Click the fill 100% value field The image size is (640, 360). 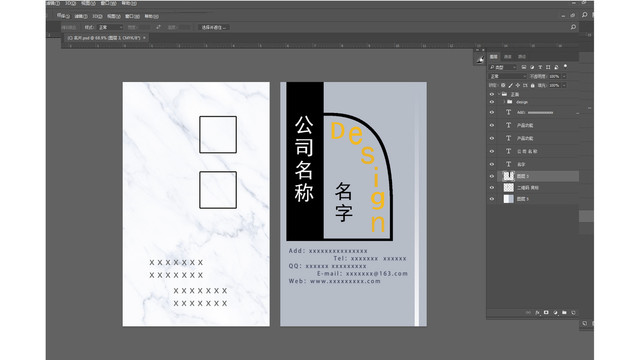(x=554, y=85)
